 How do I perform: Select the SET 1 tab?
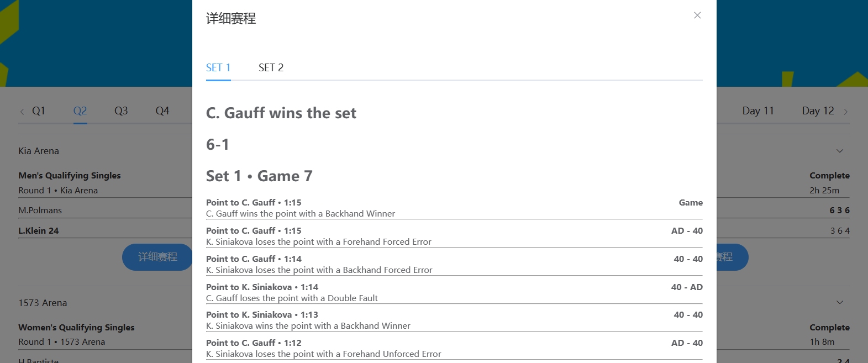pos(218,68)
